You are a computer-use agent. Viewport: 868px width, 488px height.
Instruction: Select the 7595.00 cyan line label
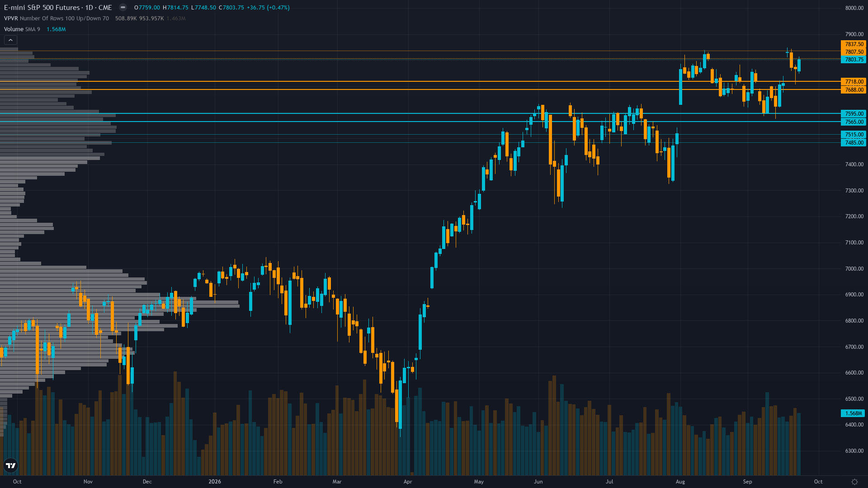(854, 114)
